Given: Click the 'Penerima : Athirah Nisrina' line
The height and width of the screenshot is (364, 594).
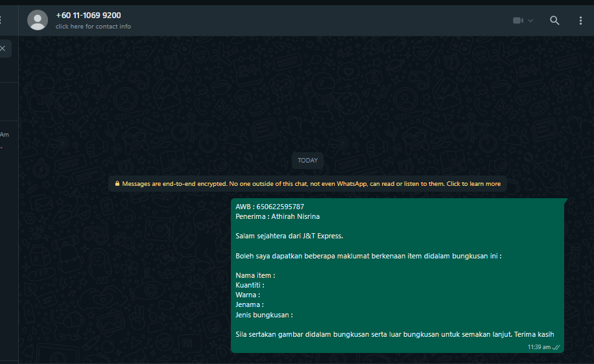Looking at the screenshot, I should point(278,216).
